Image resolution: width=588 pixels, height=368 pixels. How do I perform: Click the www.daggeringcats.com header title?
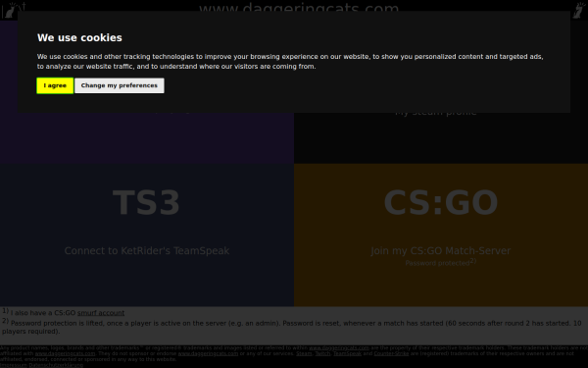coord(299,8)
